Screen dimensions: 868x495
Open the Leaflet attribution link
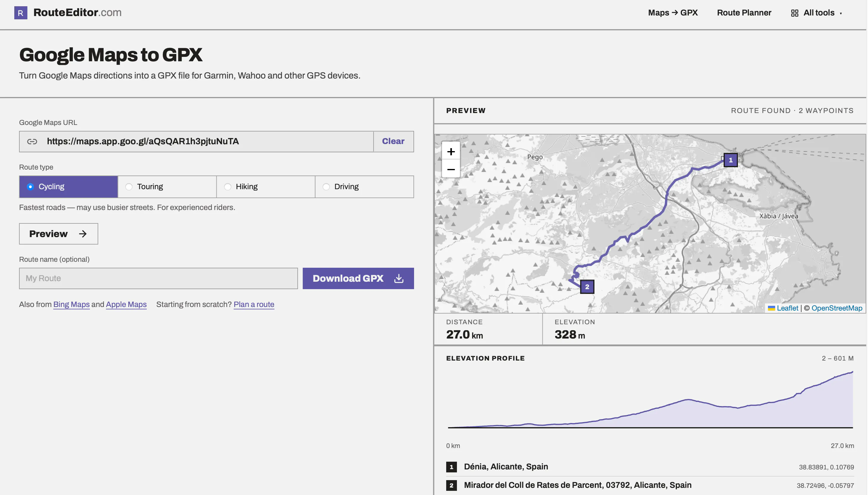[787, 308]
